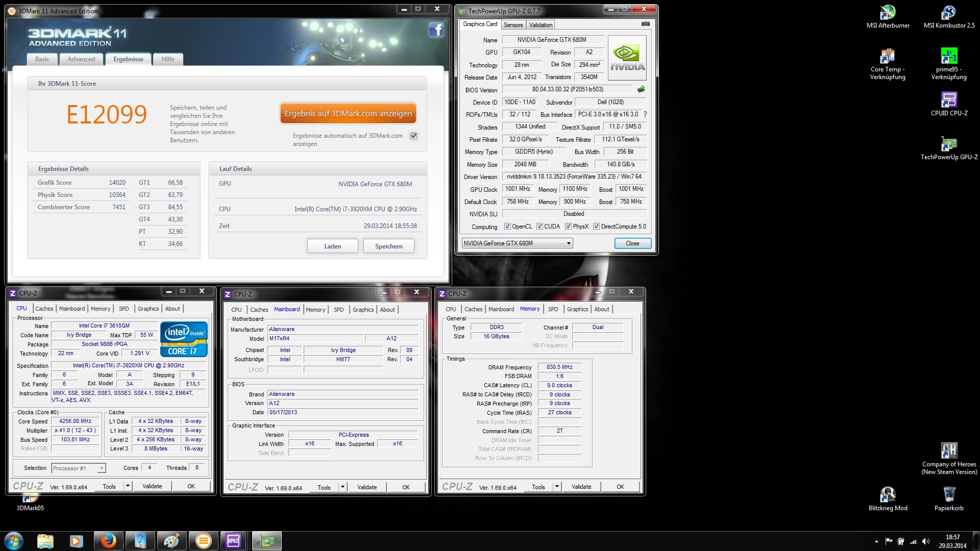Viewport: 980px width, 551px height.
Task: Open Caches tab in first CPU-Z window
Action: [x=44, y=309]
